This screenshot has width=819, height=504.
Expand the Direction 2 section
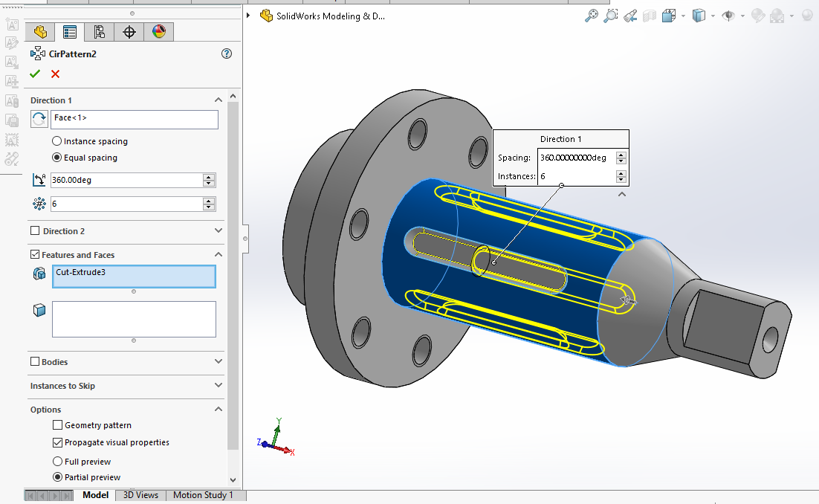(x=218, y=231)
